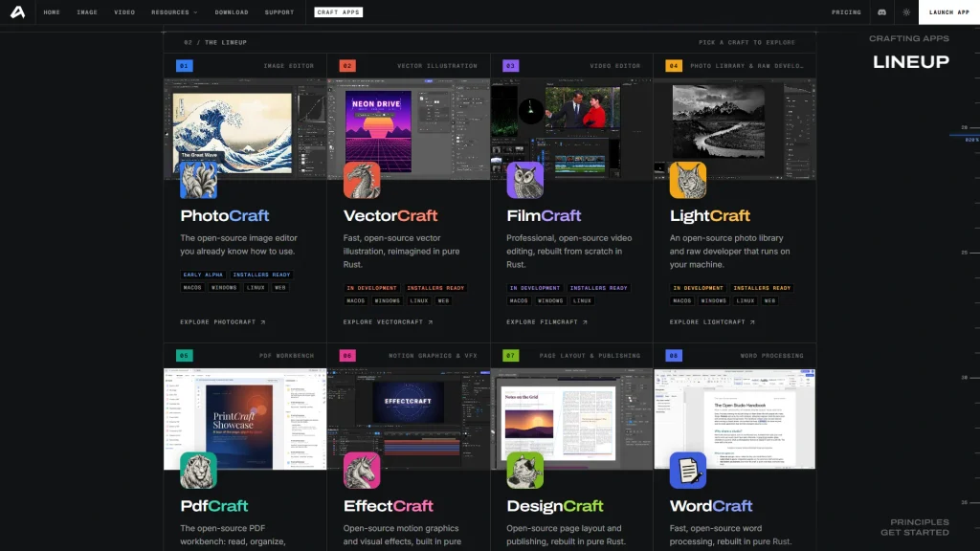Click the VectorCraft dragon app icon
Image resolution: width=980 pixels, height=551 pixels.
[362, 180]
